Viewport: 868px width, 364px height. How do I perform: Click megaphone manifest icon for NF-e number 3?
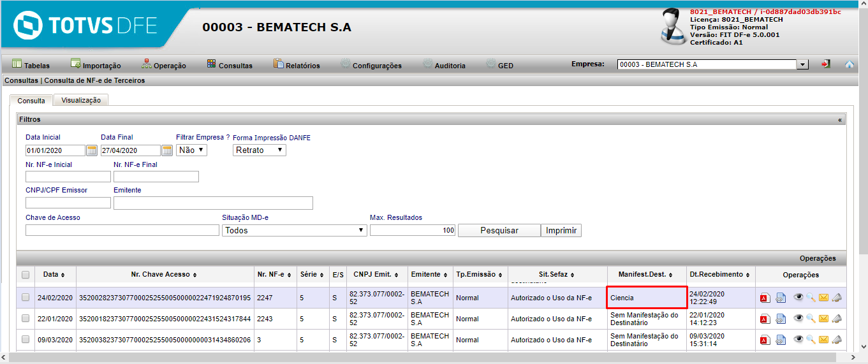[x=837, y=339]
